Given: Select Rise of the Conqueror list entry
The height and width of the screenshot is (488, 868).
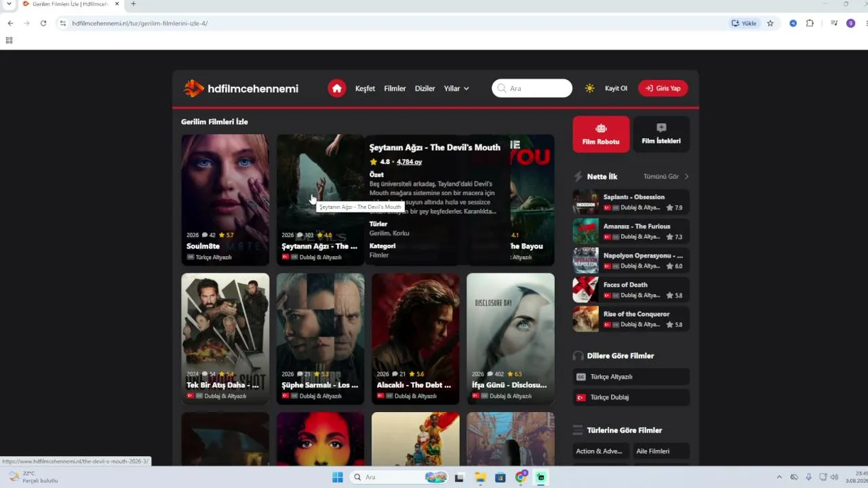Looking at the screenshot, I should [x=631, y=319].
